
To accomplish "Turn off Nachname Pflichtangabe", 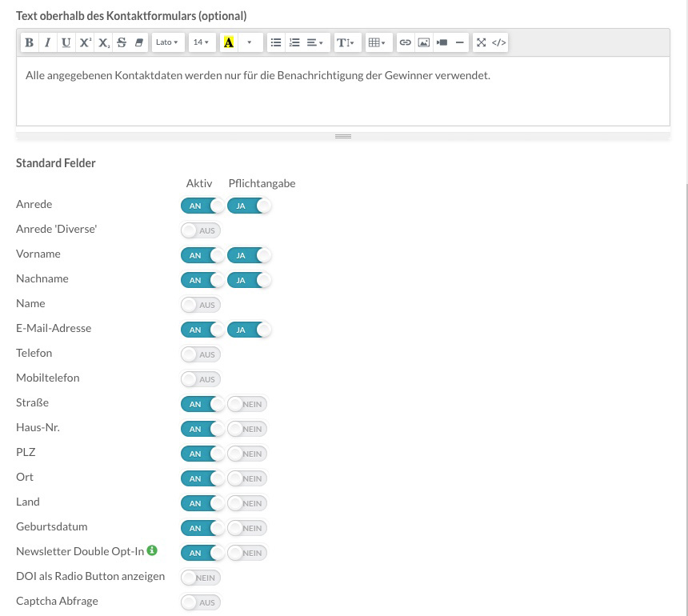I will tap(249, 280).
